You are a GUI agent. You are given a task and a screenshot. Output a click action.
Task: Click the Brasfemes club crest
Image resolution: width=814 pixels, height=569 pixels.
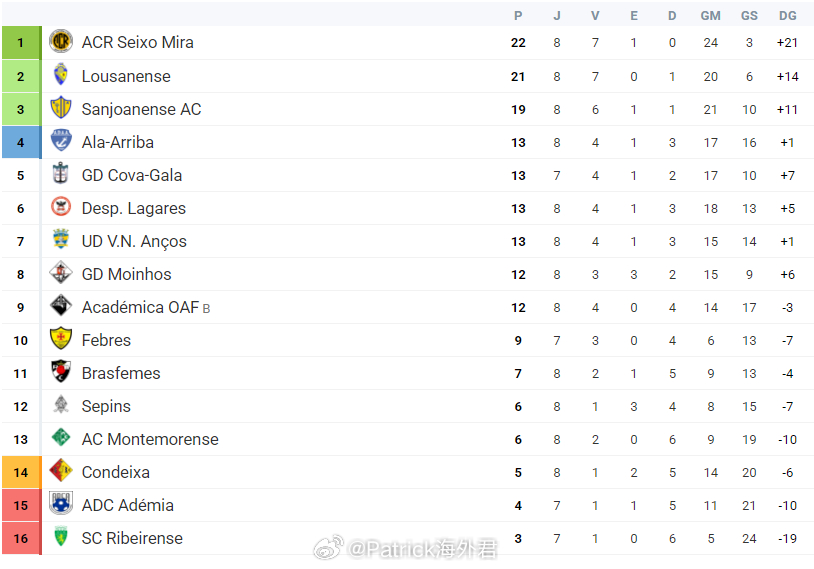coord(61,372)
